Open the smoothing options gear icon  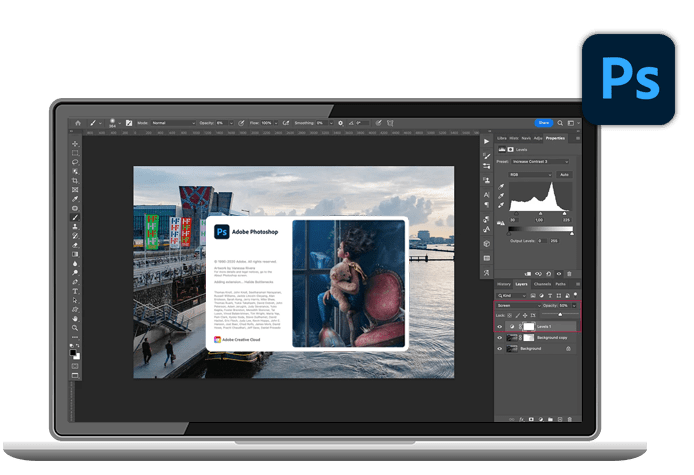340,123
